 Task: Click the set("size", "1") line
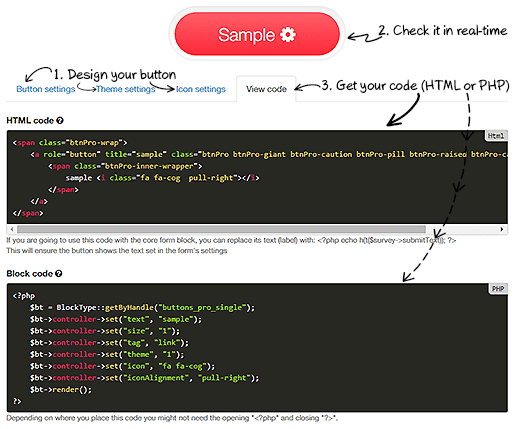105,331
